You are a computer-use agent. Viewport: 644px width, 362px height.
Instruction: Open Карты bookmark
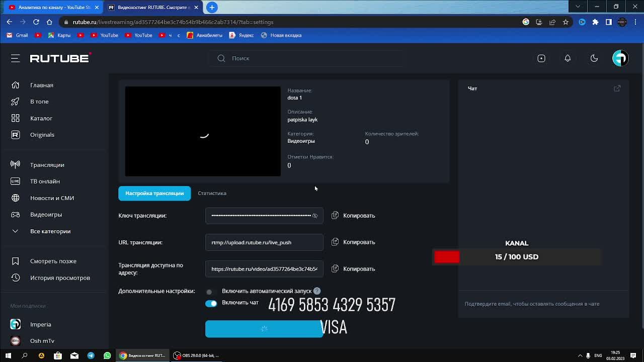pyautogui.click(x=59, y=35)
